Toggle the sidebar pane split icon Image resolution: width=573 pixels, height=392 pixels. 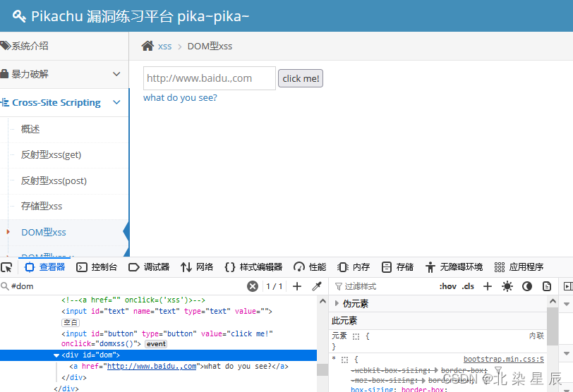point(568,286)
